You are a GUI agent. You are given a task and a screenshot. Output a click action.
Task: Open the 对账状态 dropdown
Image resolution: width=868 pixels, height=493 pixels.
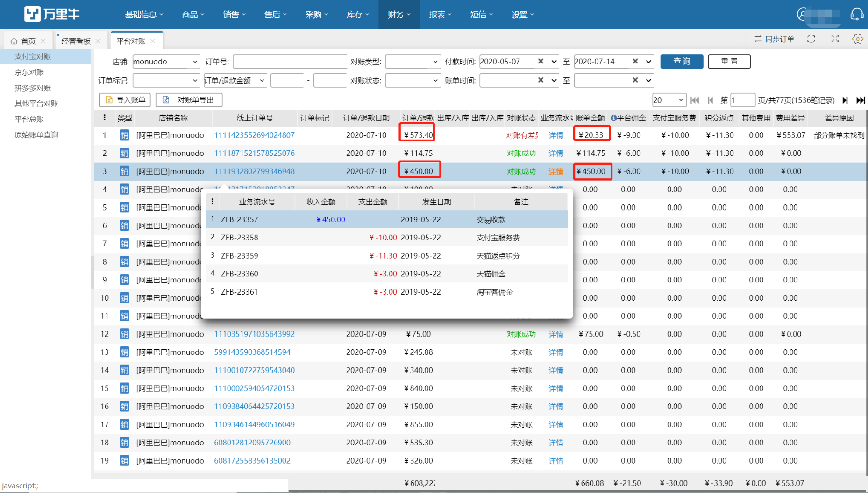click(x=413, y=81)
